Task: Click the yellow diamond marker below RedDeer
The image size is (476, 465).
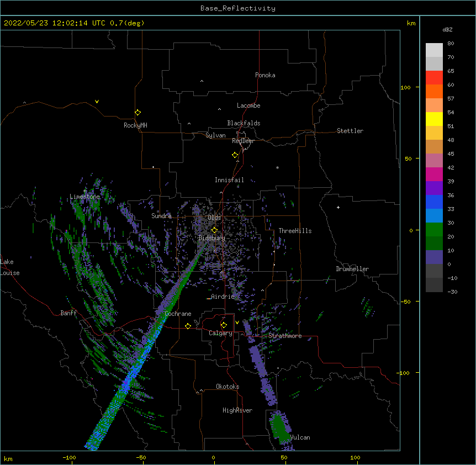Action: pyautogui.click(x=235, y=155)
